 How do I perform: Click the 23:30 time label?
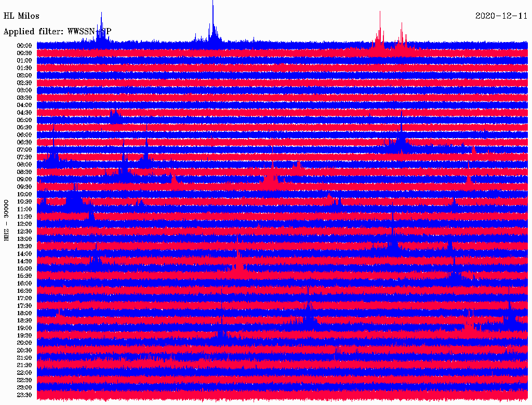[x=24, y=395]
